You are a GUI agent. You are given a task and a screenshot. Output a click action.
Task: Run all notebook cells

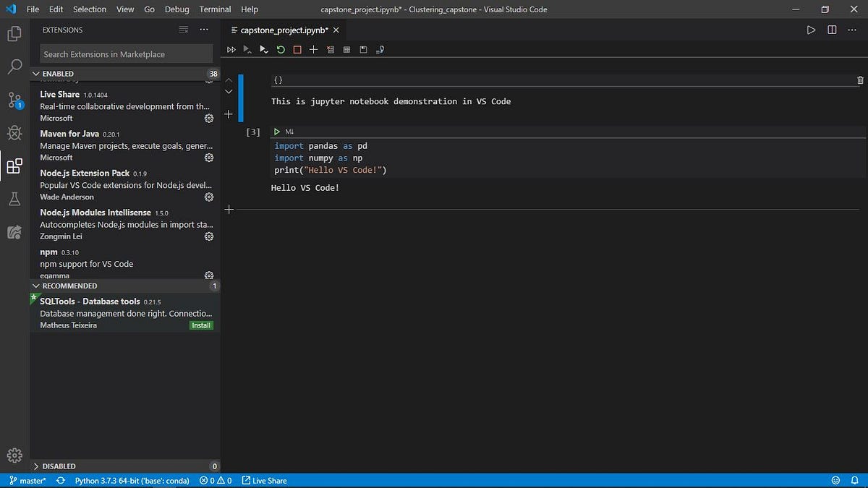click(x=231, y=50)
